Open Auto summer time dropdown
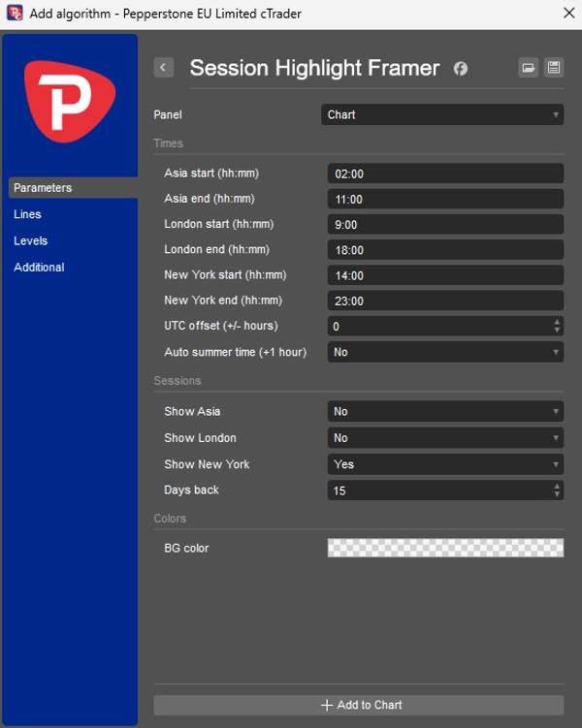This screenshot has width=582, height=728. tap(445, 352)
